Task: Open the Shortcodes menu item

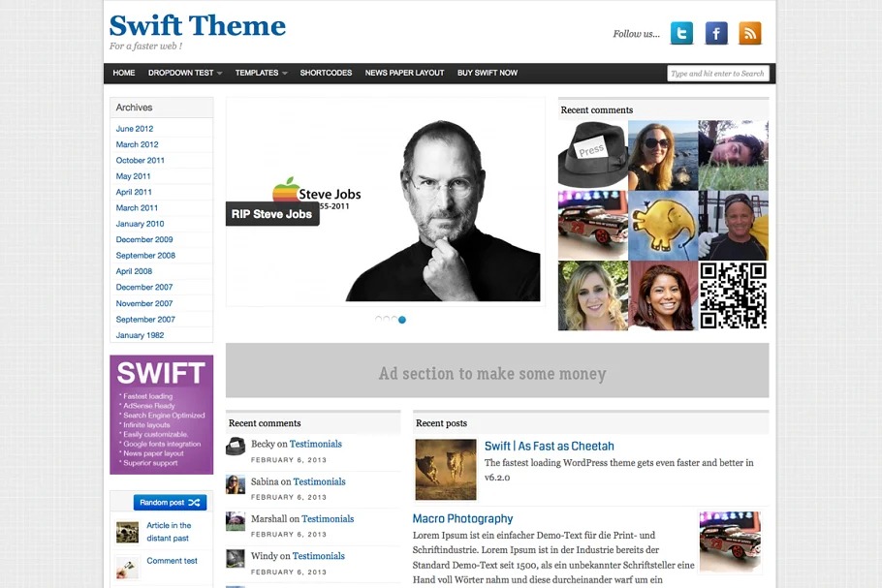Action: coord(326,73)
